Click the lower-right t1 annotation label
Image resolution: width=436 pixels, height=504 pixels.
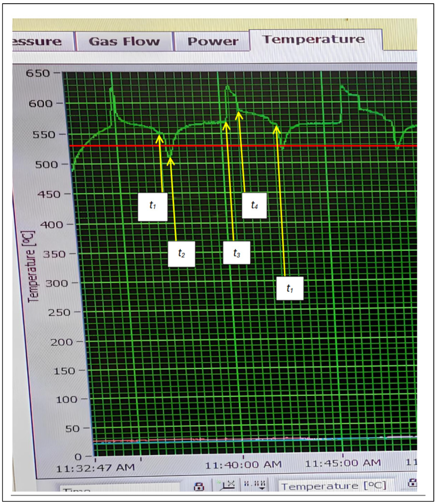click(x=290, y=288)
